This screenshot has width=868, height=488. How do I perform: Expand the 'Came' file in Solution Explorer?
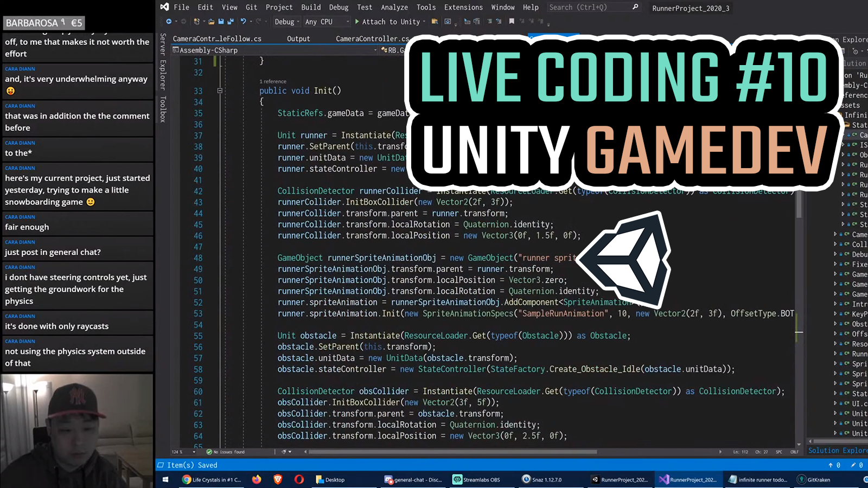click(x=835, y=234)
